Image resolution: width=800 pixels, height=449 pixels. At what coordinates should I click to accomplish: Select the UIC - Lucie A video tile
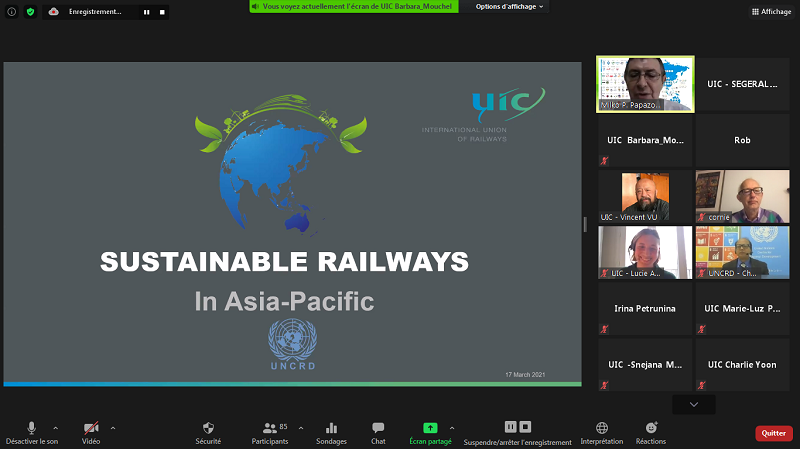click(x=645, y=253)
